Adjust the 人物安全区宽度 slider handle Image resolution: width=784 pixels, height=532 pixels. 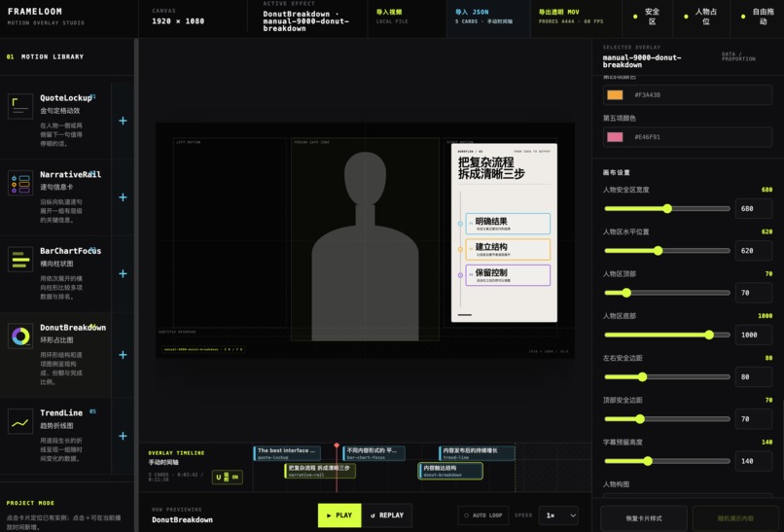point(667,208)
